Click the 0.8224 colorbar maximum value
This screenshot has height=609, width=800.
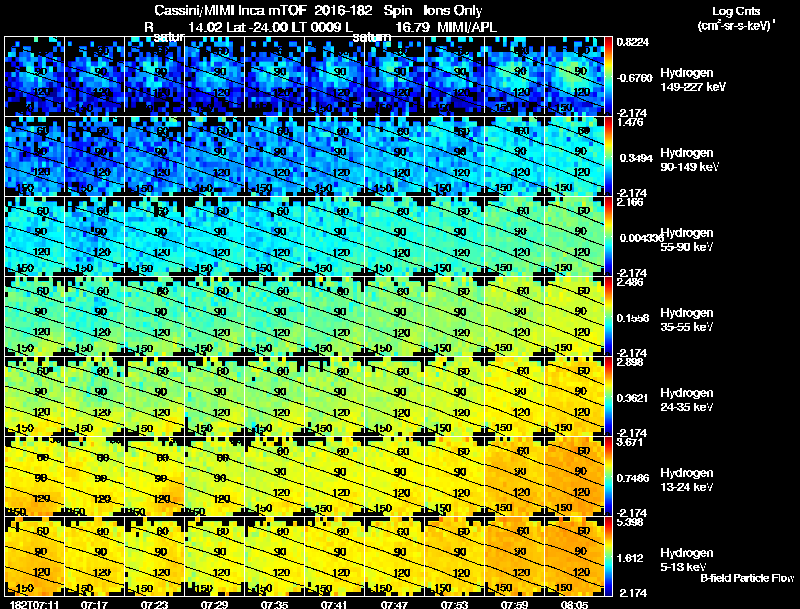633,42
